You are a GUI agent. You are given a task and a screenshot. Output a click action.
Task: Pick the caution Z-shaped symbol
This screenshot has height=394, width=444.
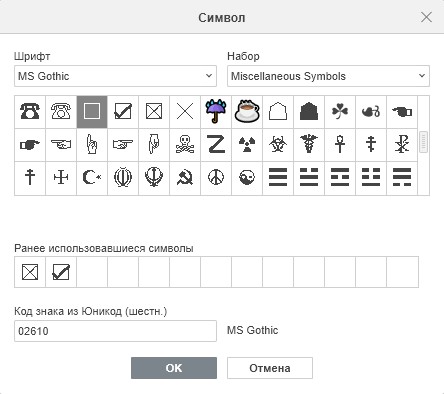(x=216, y=145)
